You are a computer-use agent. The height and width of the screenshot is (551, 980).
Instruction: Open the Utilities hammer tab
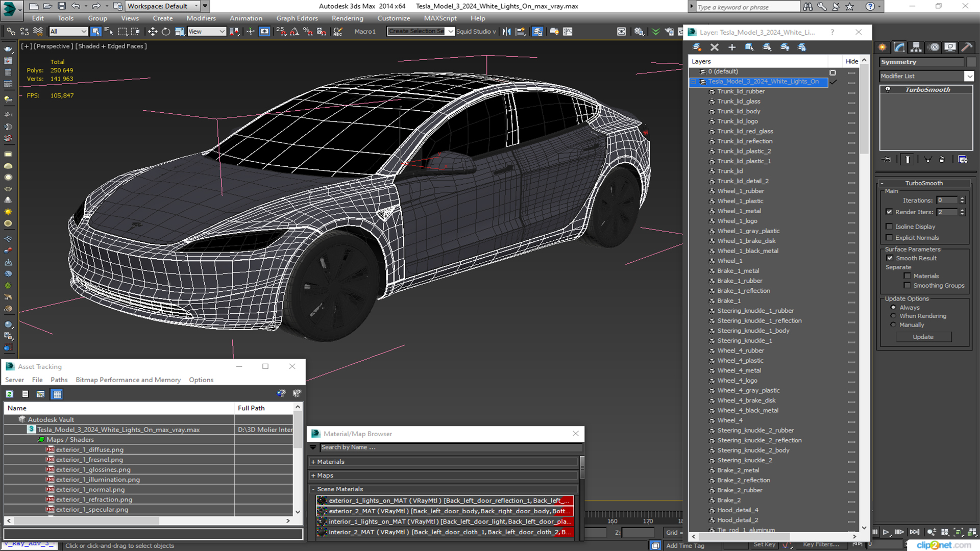[967, 47]
